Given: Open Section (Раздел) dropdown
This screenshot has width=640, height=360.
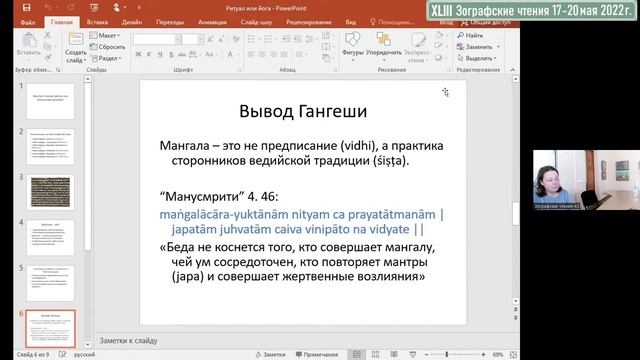Looking at the screenshot, I should 106,58.
